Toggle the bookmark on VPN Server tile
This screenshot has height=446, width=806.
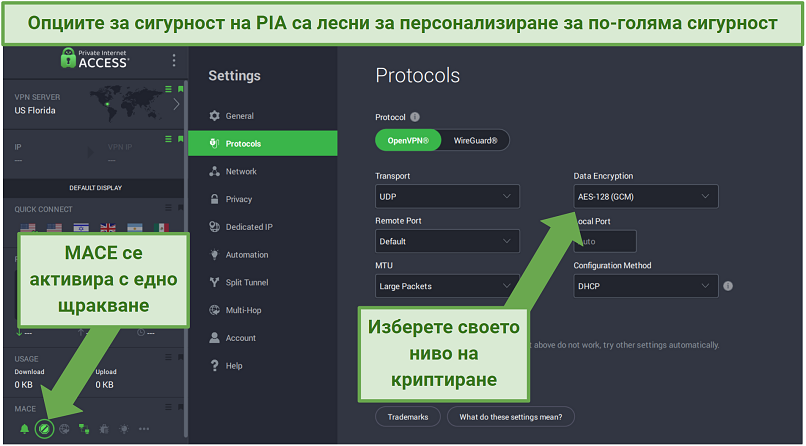(180, 89)
